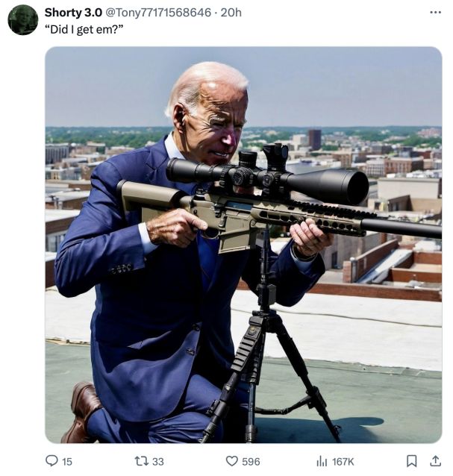Screen dimensions: 453x476
Task: Click the 167K views count
Action: tap(343, 461)
